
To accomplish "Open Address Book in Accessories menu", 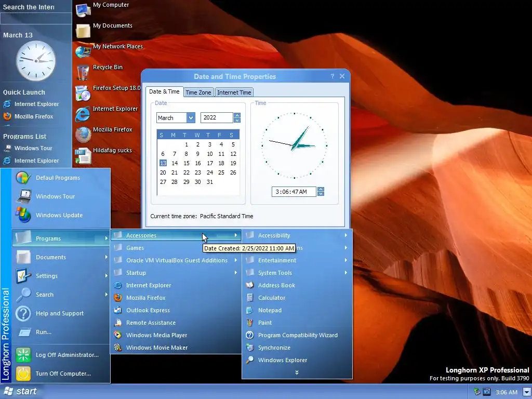I will [x=297, y=285].
